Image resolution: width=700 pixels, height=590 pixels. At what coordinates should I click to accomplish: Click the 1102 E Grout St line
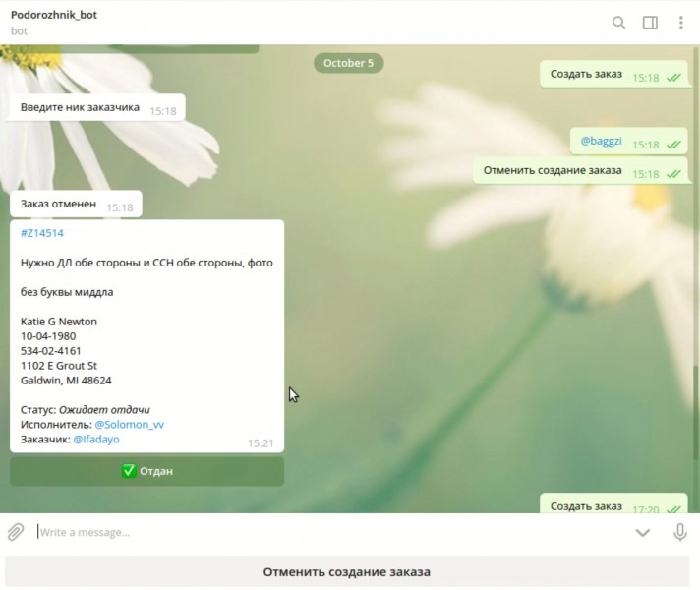click(x=58, y=366)
